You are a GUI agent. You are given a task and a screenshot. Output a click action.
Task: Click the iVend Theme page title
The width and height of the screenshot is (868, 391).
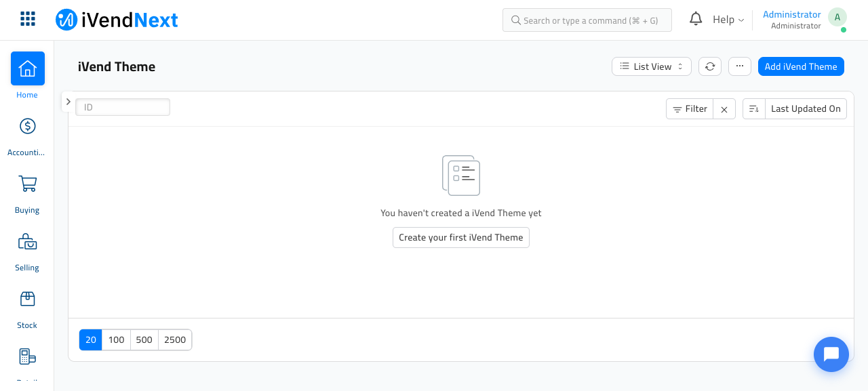coord(117,66)
